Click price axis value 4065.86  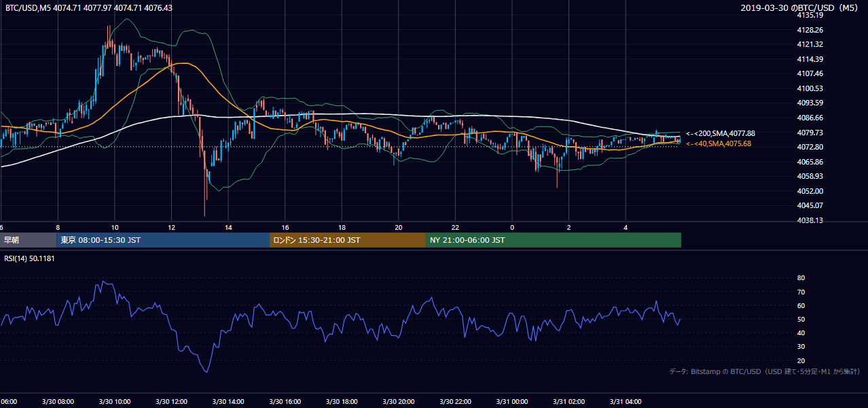tap(810, 162)
